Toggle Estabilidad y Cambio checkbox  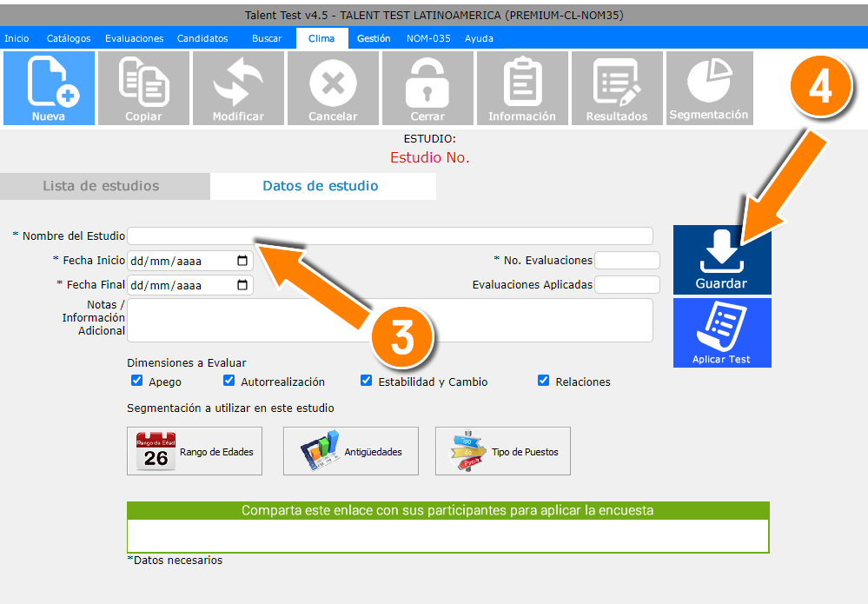(366, 381)
